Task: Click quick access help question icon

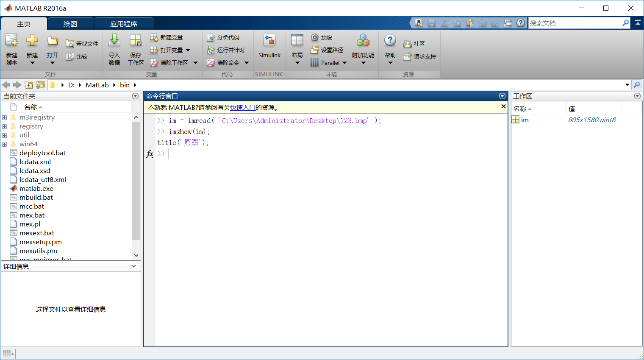Action: 521,23
